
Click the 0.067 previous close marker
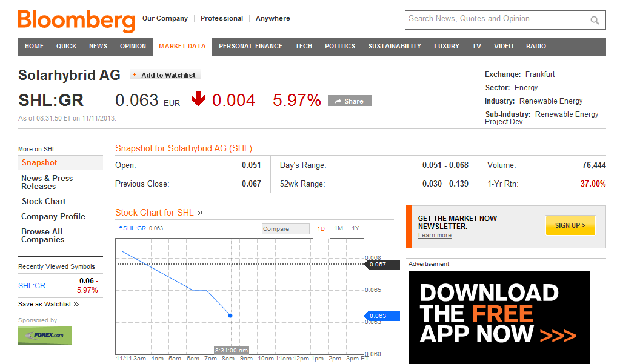click(x=382, y=265)
